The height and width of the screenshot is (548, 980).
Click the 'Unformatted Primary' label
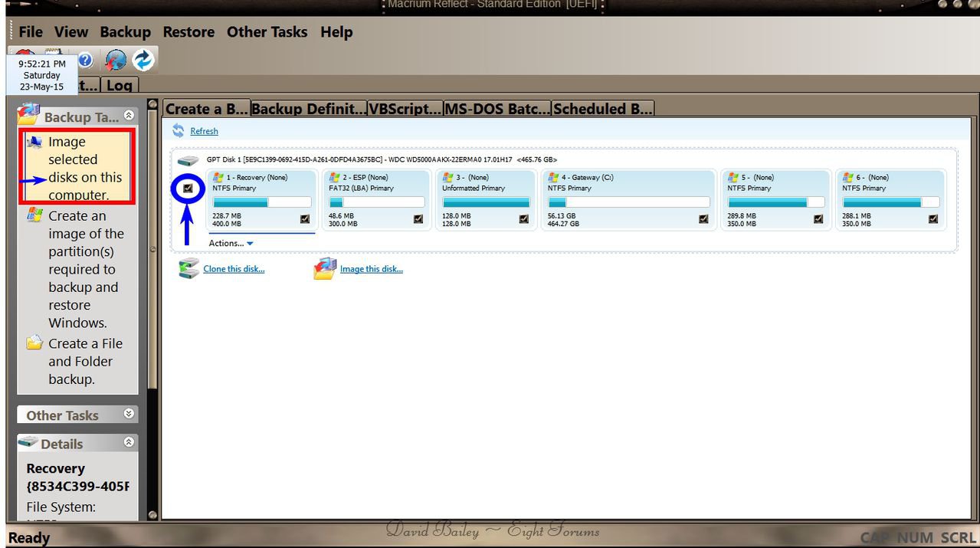click(474, 188)
